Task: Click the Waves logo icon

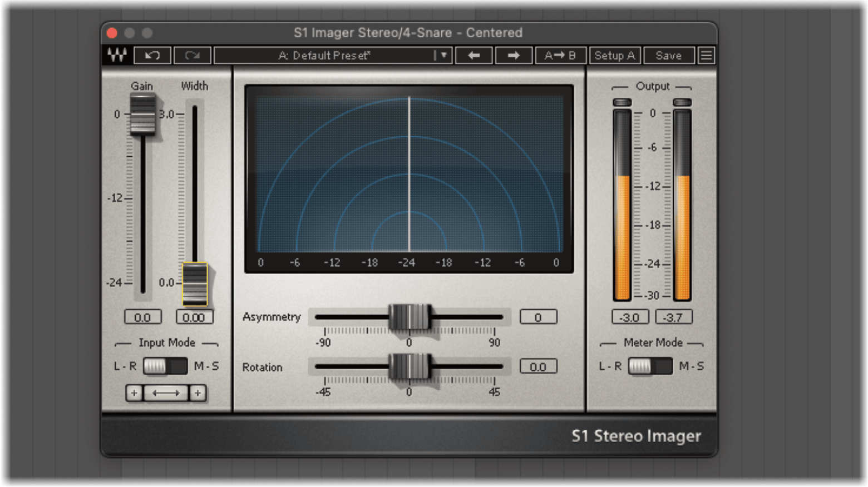Action: tap(117, 55)
